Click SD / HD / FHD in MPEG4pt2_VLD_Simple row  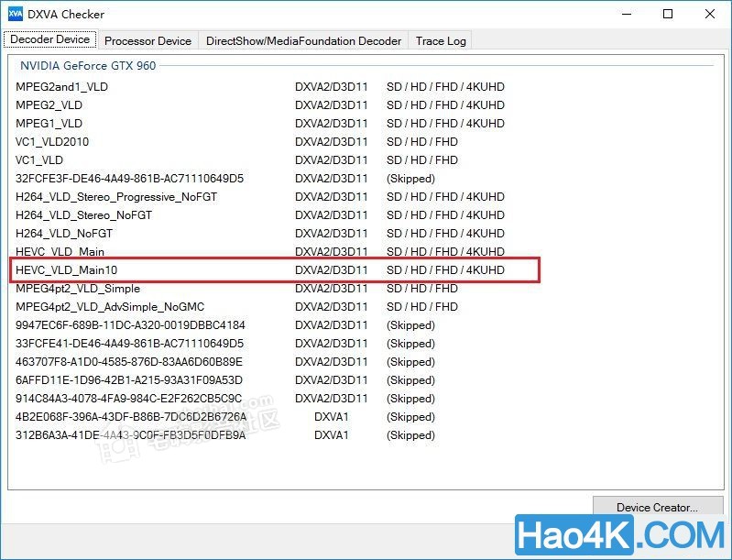click(x=422, y=288)
